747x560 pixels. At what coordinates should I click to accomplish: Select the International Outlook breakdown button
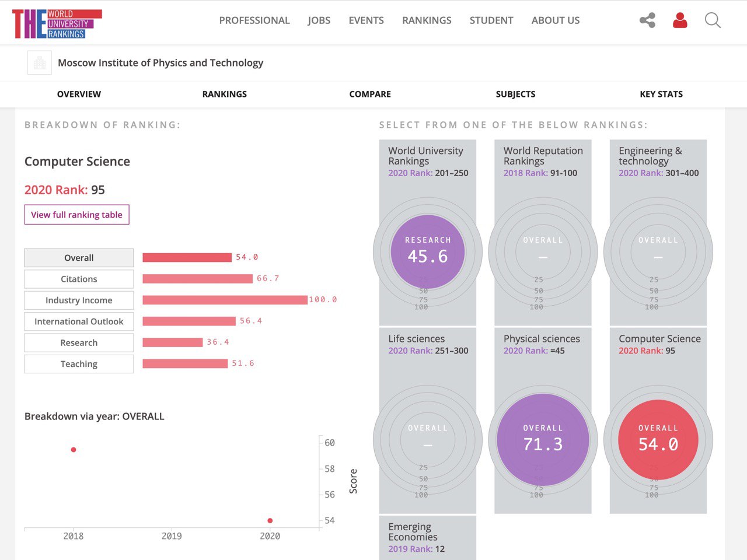79,321
